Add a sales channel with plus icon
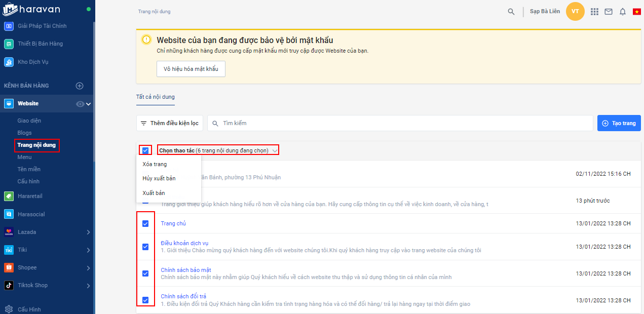The width and height of the screenshot is (644, 314). 80,86
